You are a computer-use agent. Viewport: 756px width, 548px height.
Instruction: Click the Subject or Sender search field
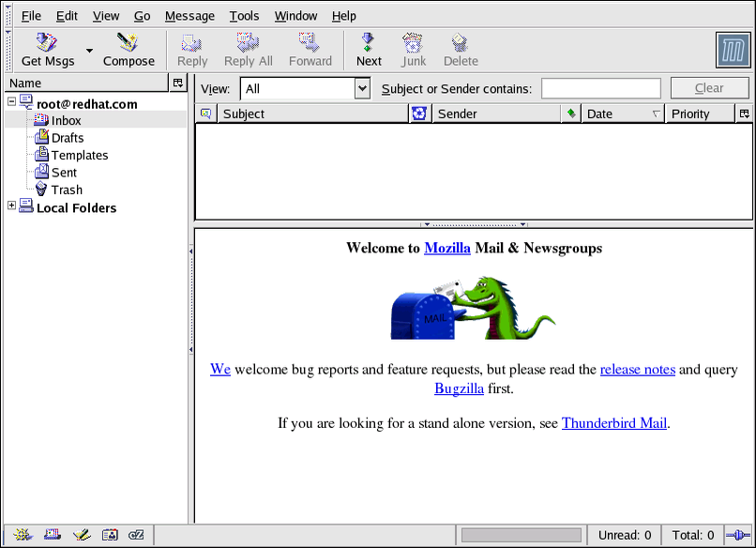pos(600,88)
